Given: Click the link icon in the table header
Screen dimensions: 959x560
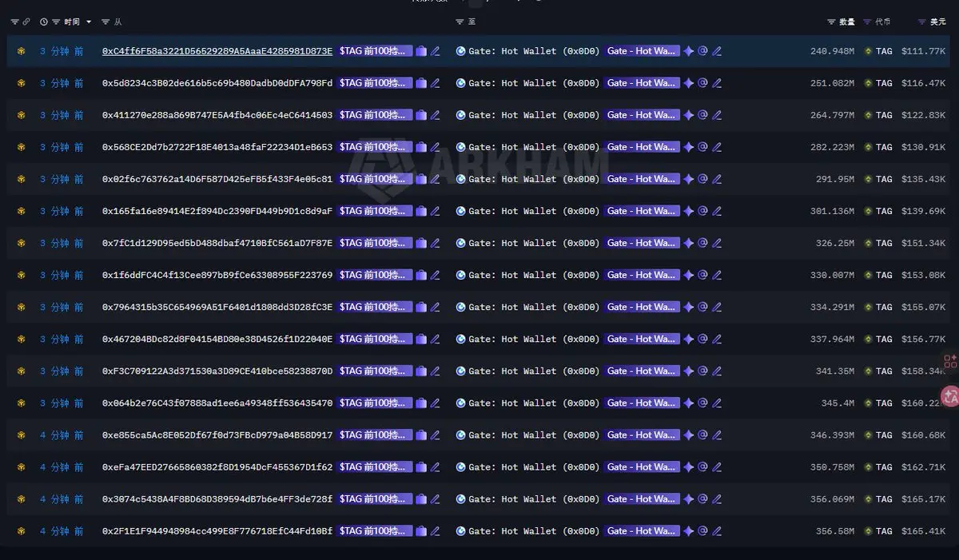Looking at the screenshot, I should click(26, 22).
